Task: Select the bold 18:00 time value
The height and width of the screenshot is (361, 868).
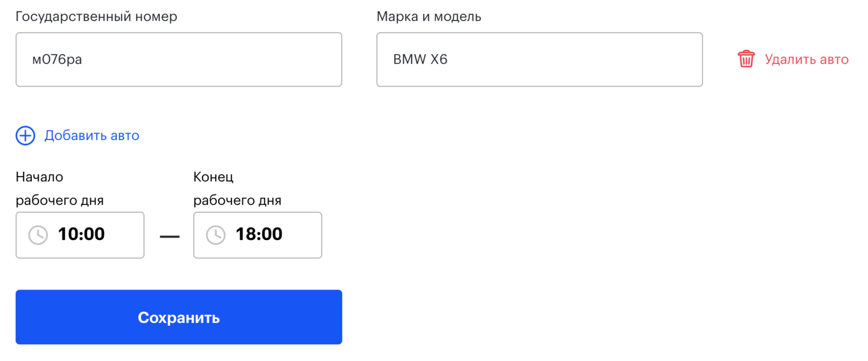Action: pos(259,234)
